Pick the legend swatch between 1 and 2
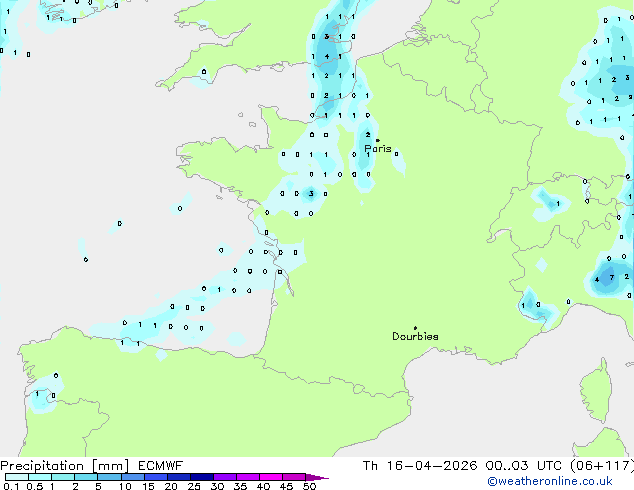 (63, 477)
